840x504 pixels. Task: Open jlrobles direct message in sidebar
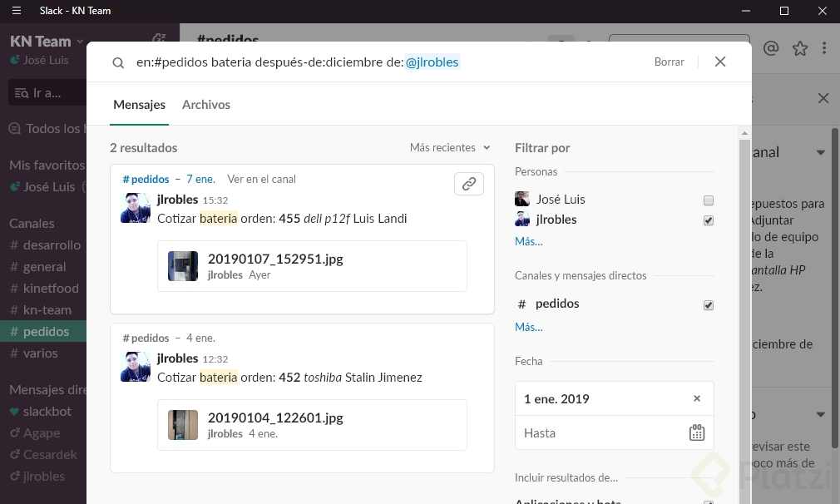[x=37, y=477]
